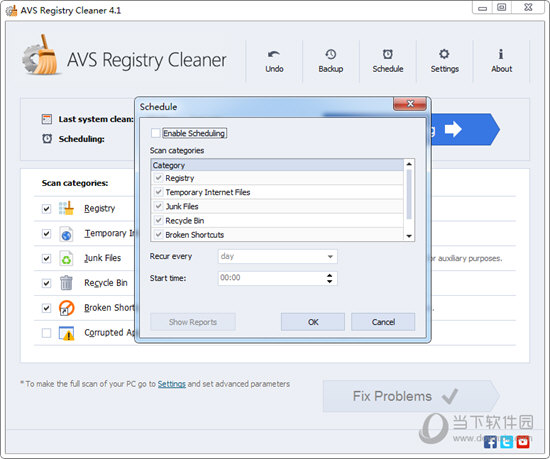Confirm schedule with OK button

[313, 322]
